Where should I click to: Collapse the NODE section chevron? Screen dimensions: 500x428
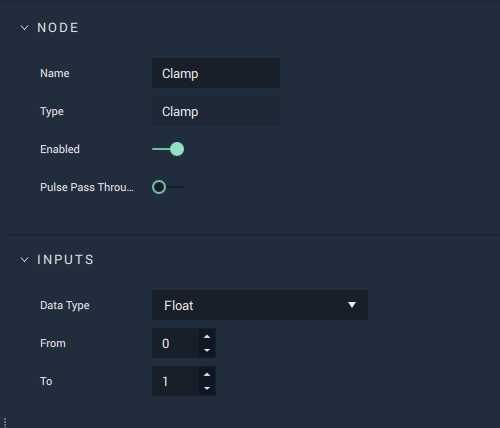[x=24, y=28]
